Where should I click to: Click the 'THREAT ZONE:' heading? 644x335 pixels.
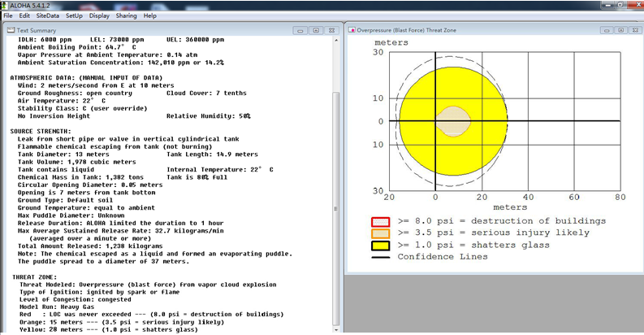34,277
